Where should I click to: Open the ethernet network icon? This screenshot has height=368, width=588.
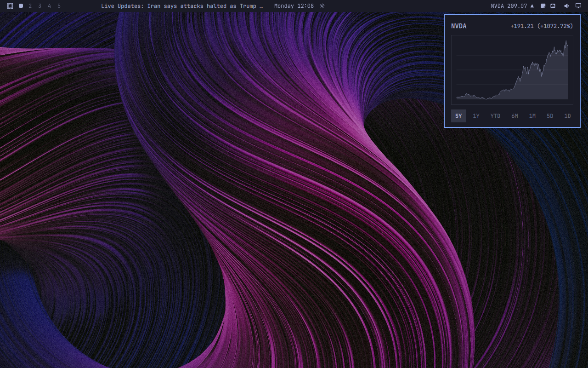coord(553,6)
